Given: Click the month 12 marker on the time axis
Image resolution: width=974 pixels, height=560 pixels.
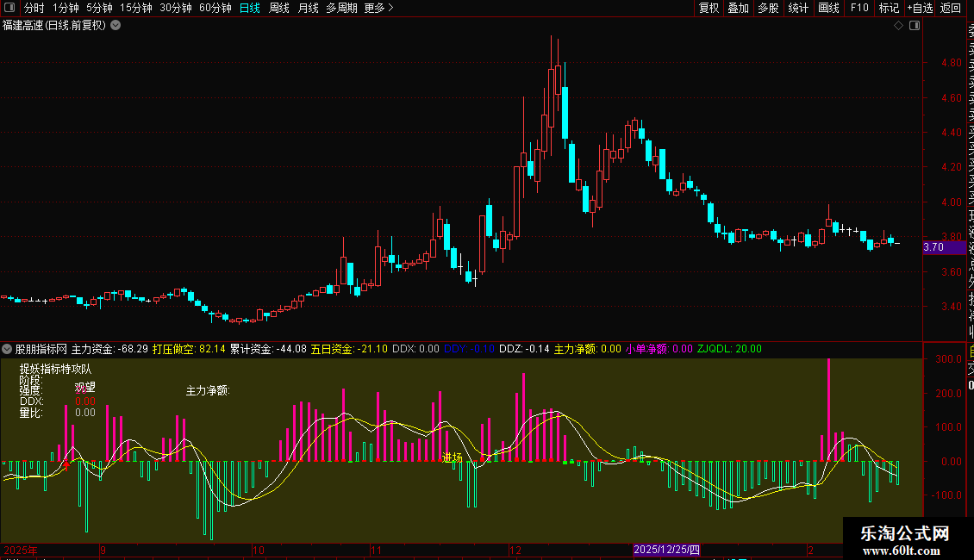Looking at the screenshot, I should [x=515, y=550].
